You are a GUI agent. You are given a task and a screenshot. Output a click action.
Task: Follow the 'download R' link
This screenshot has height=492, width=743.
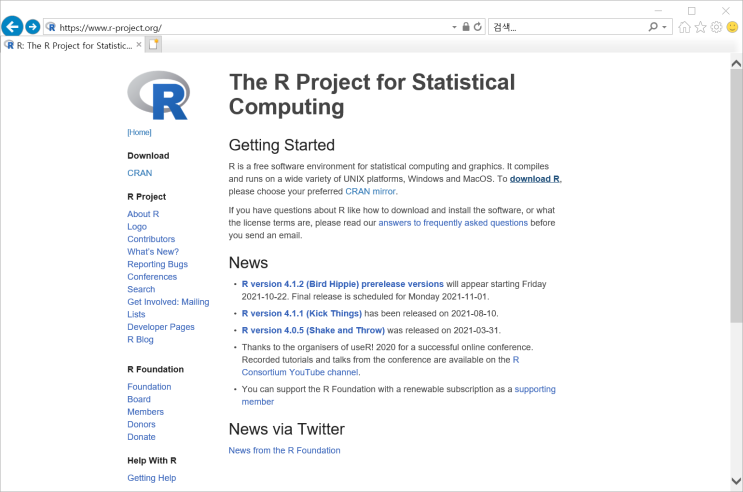(x=535, y=178)
